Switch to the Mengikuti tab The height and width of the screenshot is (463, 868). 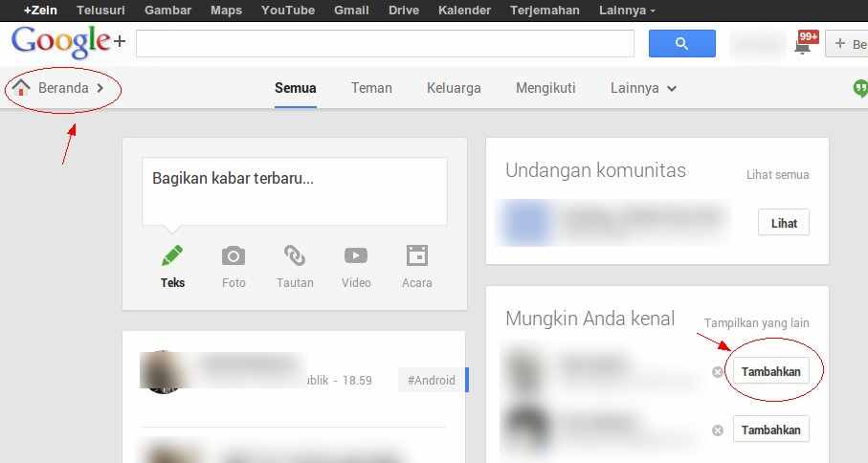[545, 88]
